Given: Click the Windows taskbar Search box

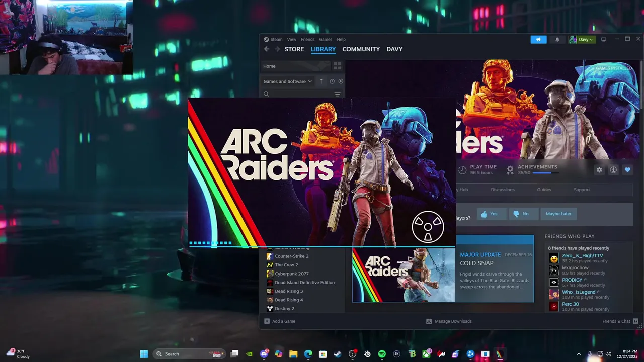Looking at the screenshot, I should [189, 354].
